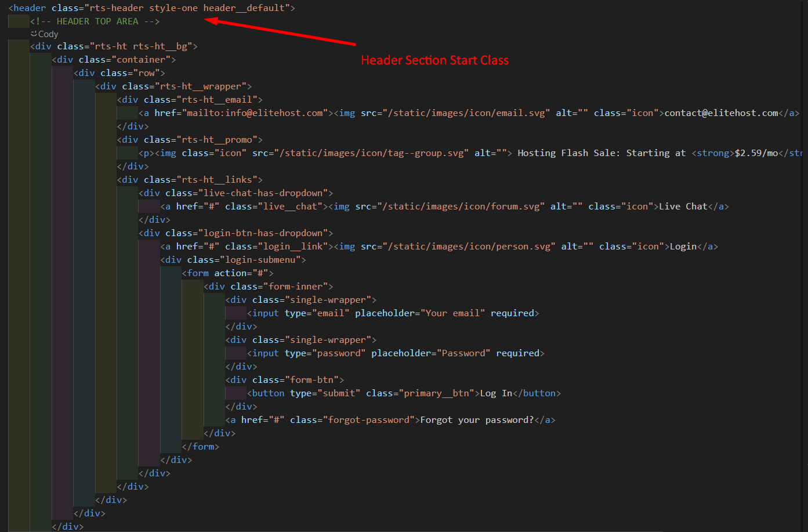Screen dimensions: 808x532
Task: Click the 'Your email' placeholder value
Action: (x=452, y=313)
